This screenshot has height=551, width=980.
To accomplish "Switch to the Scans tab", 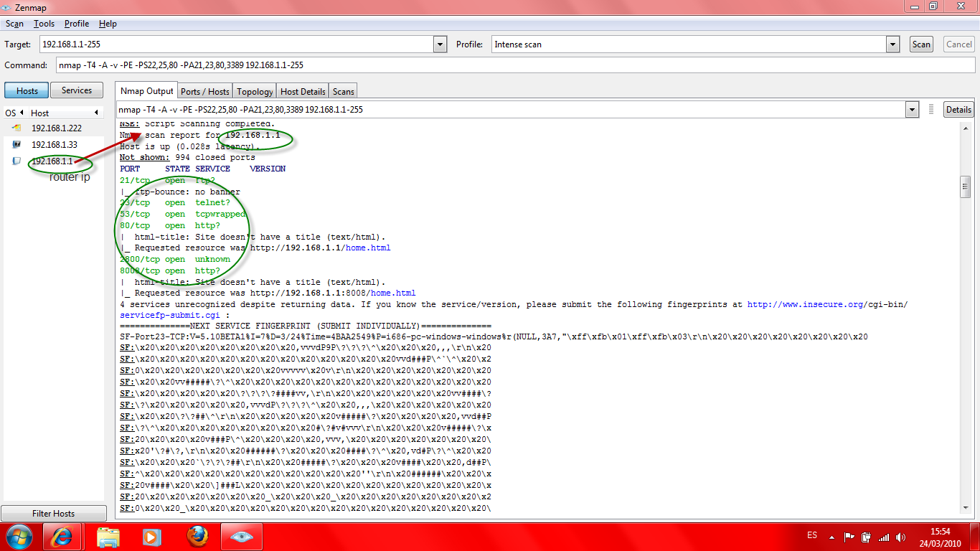I will tap(344, 92).
